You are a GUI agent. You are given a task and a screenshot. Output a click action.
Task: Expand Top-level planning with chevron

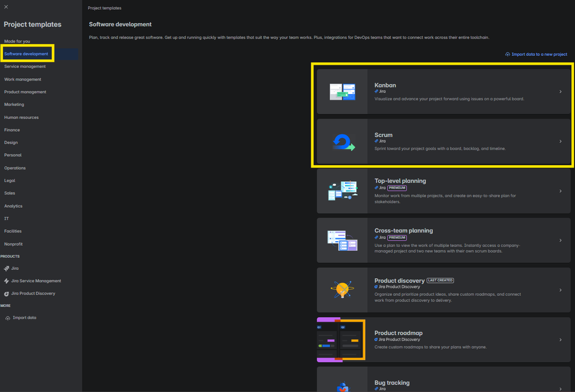click(x=561, y=191)
